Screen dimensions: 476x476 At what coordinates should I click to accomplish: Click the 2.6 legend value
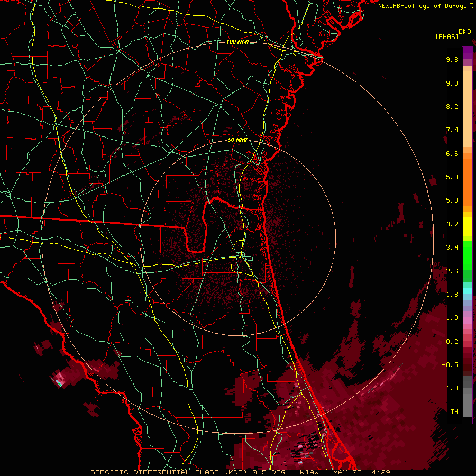point(452,271)
